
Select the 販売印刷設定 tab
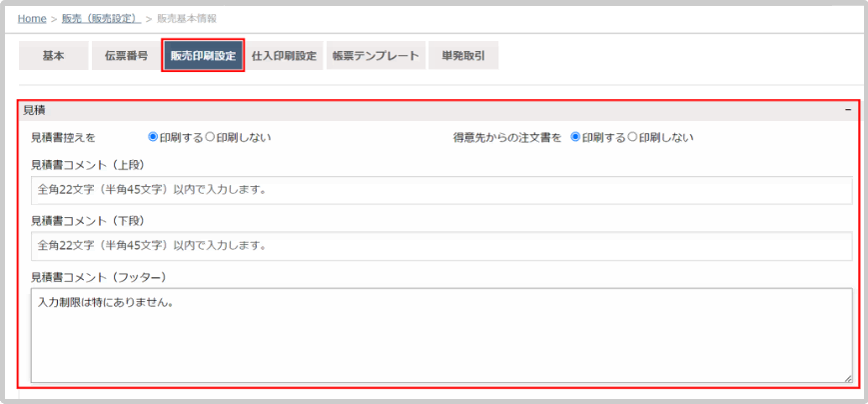click(x=203, y=56)
